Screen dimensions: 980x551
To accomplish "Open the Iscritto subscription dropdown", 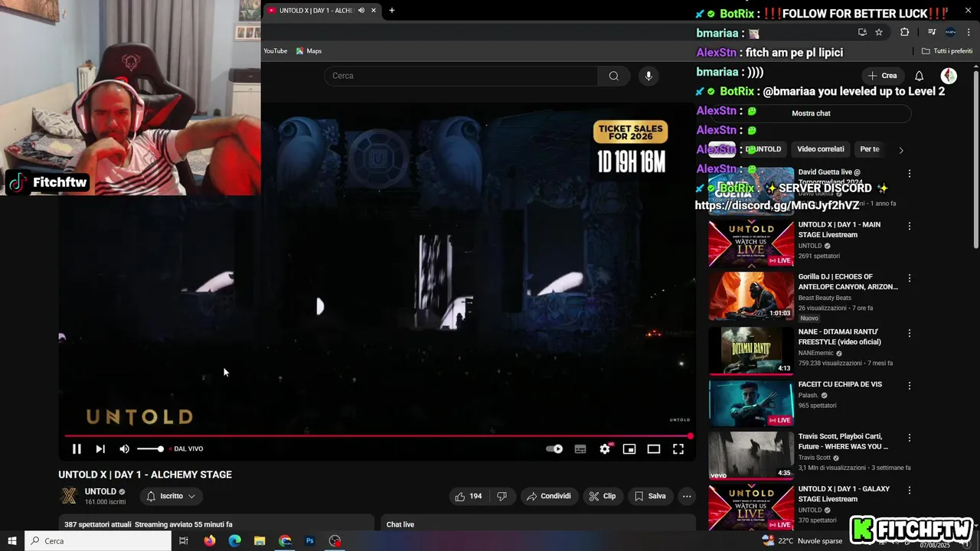I will tap(171, 496).
